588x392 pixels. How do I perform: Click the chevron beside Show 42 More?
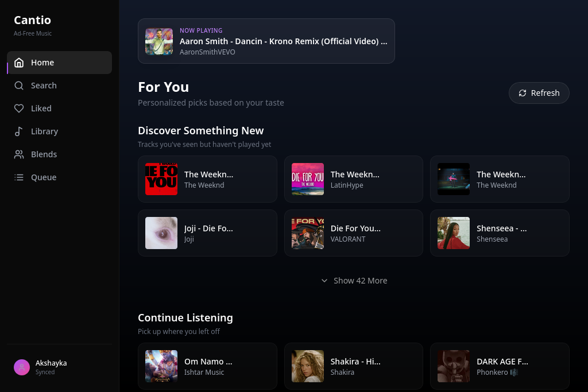point(324,281)
